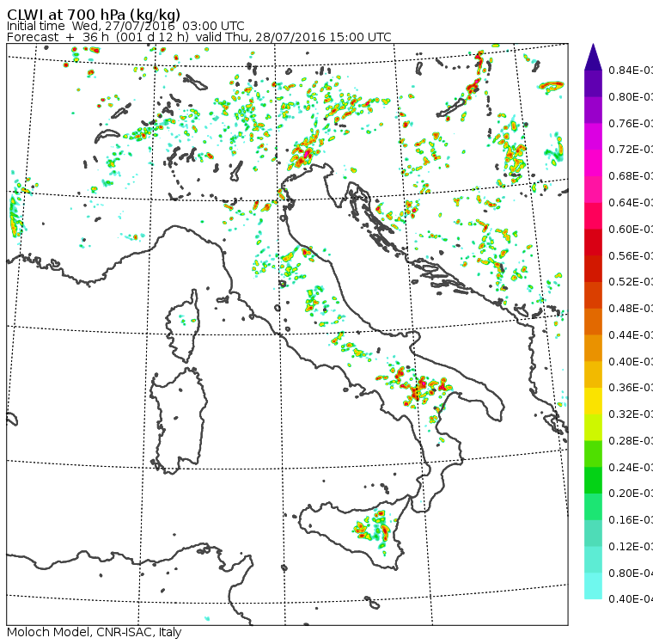Select the green band between 0.28E and 0.24E
This screenshot has width=653, height=644.
point(593,454)
